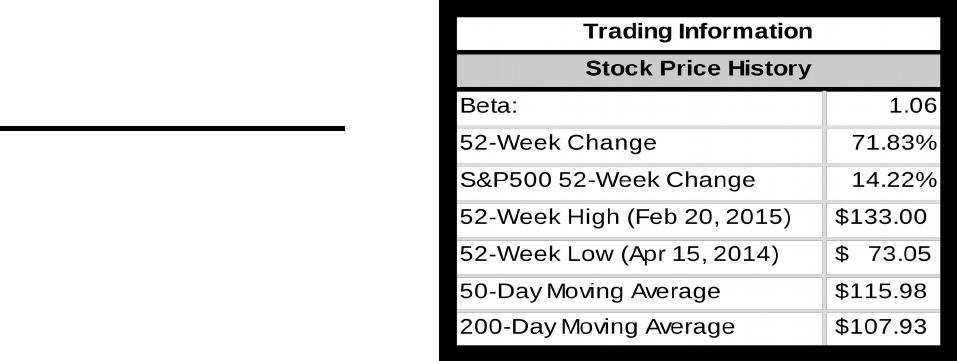Select the 71.83% value cell
This screenshot has height=361, width=957.
point(883,145)
